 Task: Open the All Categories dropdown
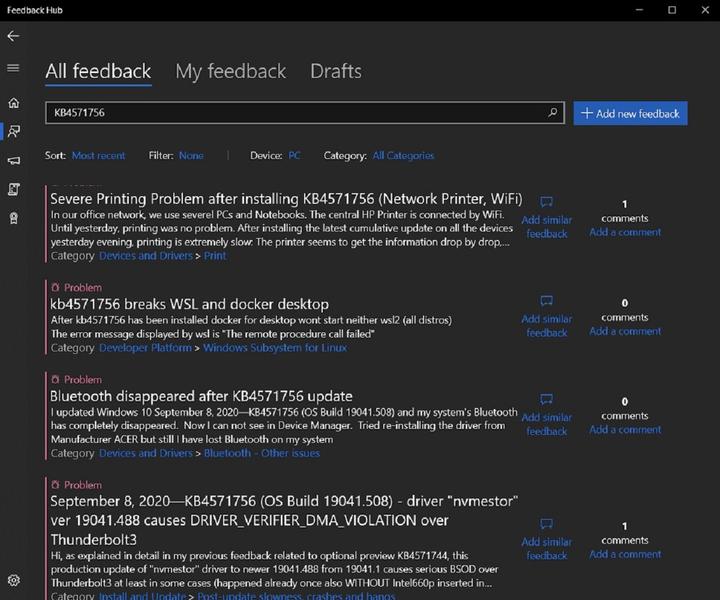coord(403,155)
